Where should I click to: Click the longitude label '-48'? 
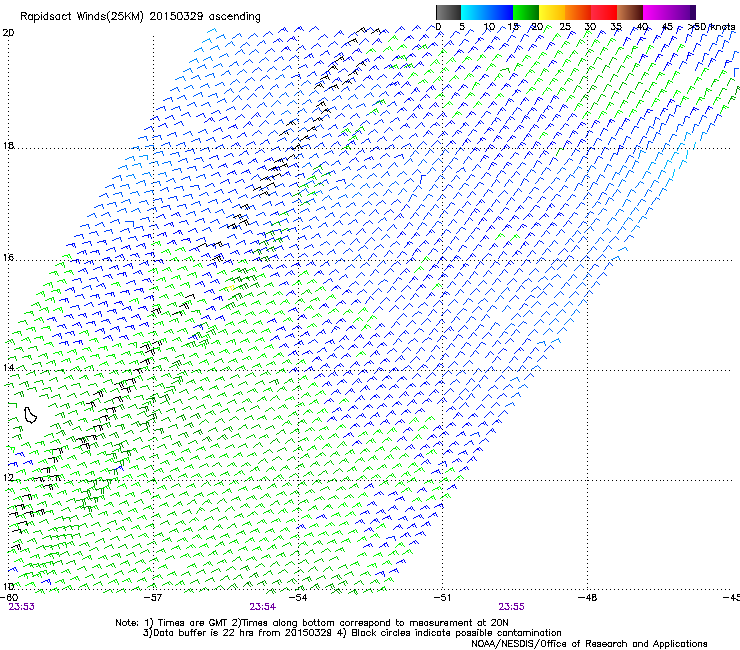click(588, 598)
